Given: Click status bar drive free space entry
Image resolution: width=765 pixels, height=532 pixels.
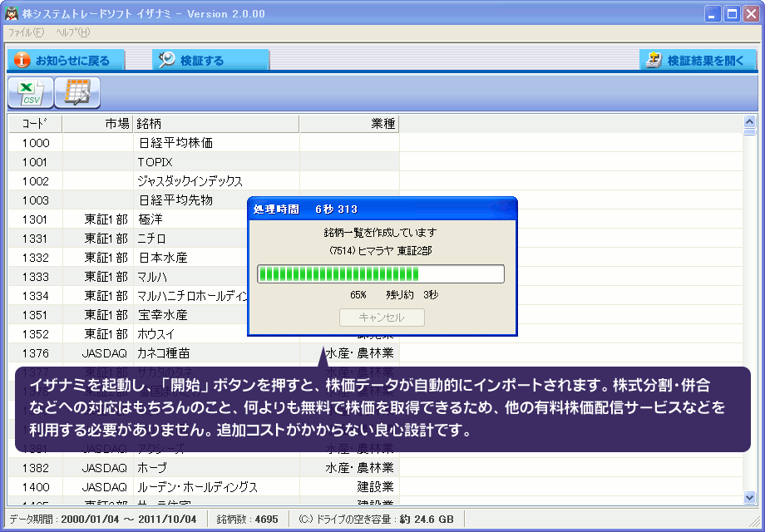Looking at the screenshot, I should pos(376,520).
